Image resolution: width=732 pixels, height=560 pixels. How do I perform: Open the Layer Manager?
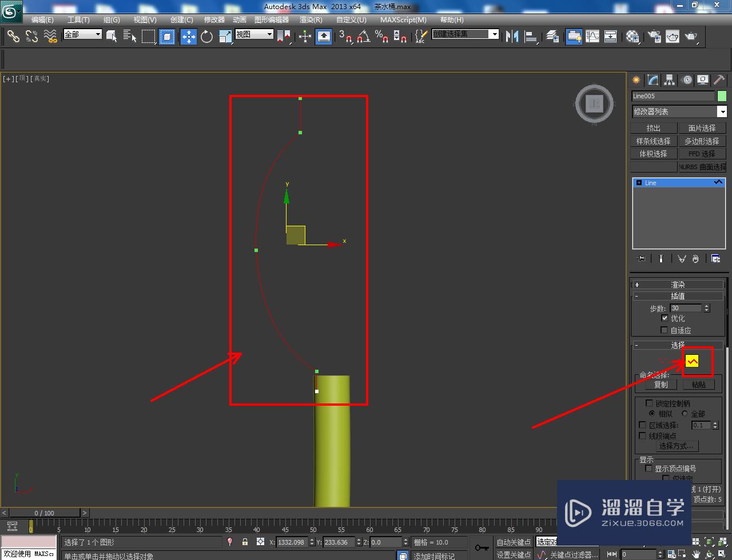(552, 36)
